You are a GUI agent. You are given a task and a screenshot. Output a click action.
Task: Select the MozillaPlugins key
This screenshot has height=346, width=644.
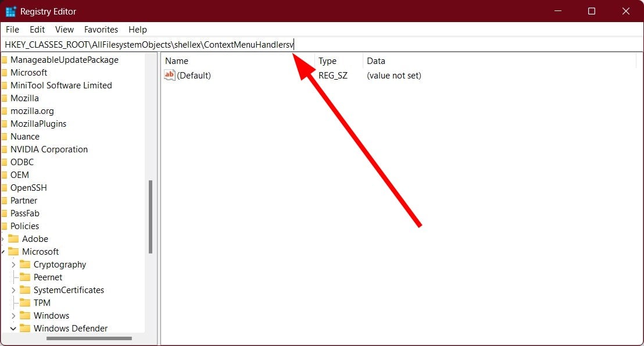click(x=38, y=124)
